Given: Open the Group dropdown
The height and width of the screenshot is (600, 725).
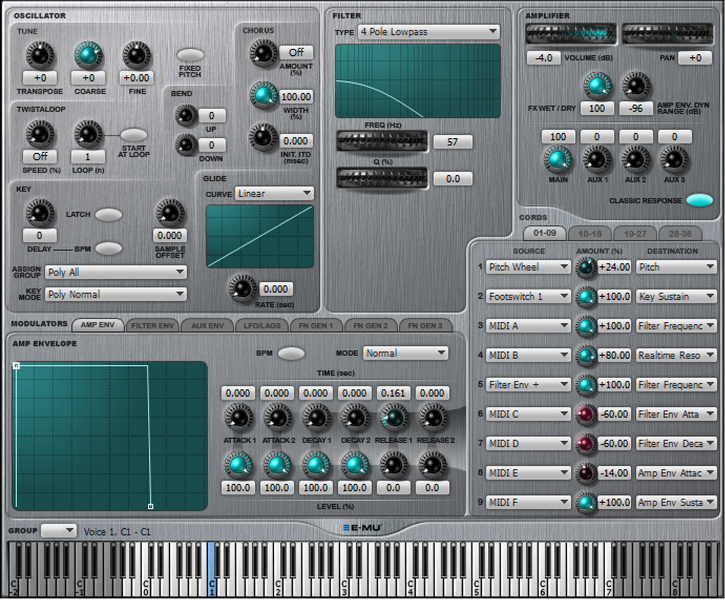Looking at the screenshot, I should (59, 531).
